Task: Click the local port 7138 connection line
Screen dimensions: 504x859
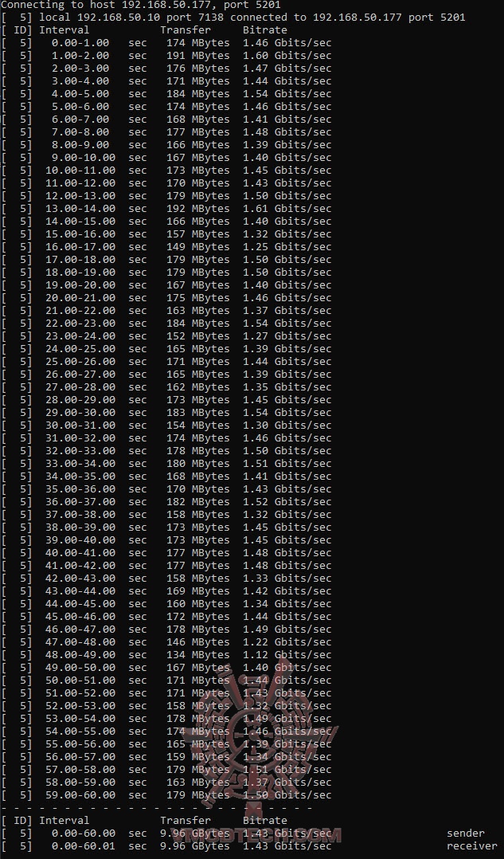Action: pos(233,17)
